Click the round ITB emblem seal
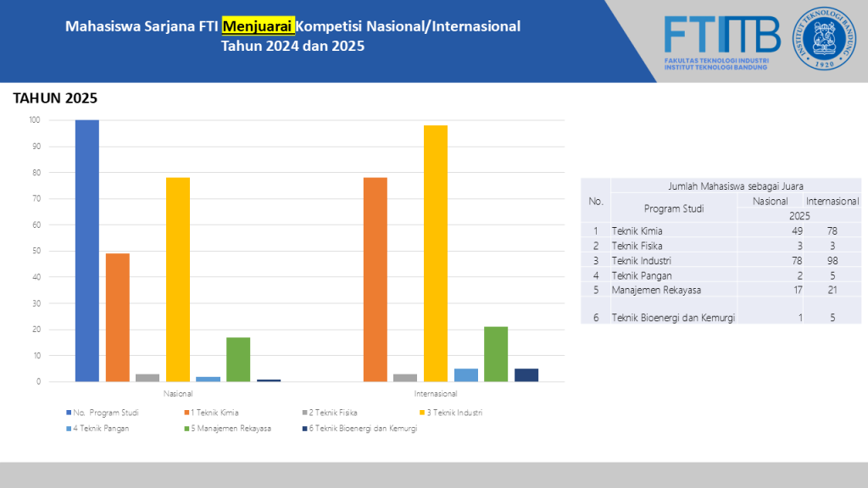The width and height of the screenshot is (868, 488). (824, 38)
